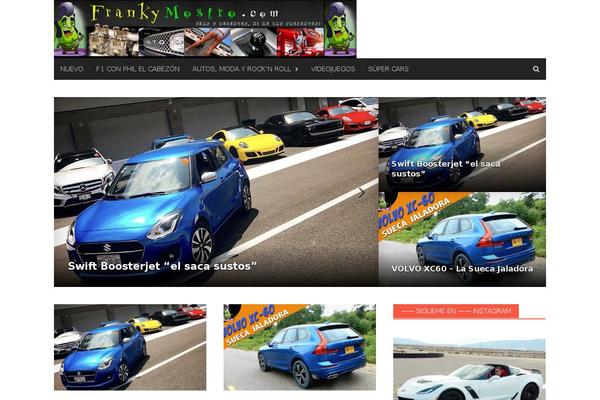The image size is (600, 400).
Task: Click the left green monster mascot in banner
Action: tap(70, 29)
